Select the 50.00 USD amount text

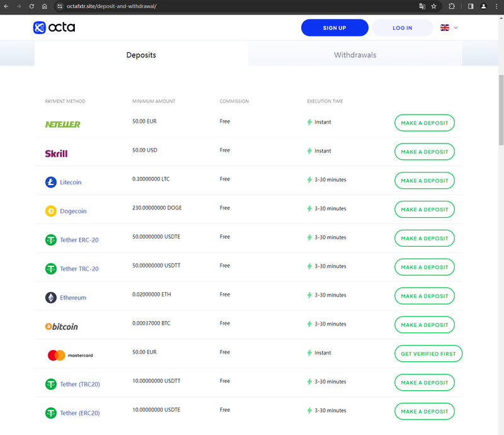coord(145,150)
